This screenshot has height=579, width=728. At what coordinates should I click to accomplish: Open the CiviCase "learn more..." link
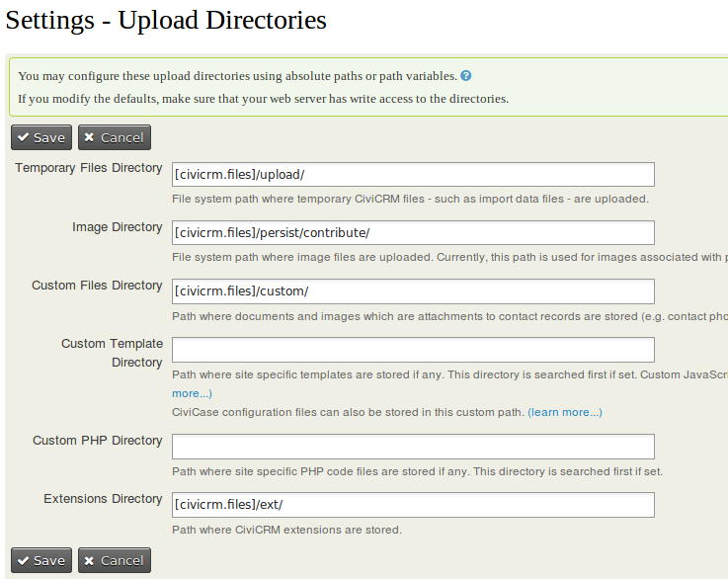565,412
